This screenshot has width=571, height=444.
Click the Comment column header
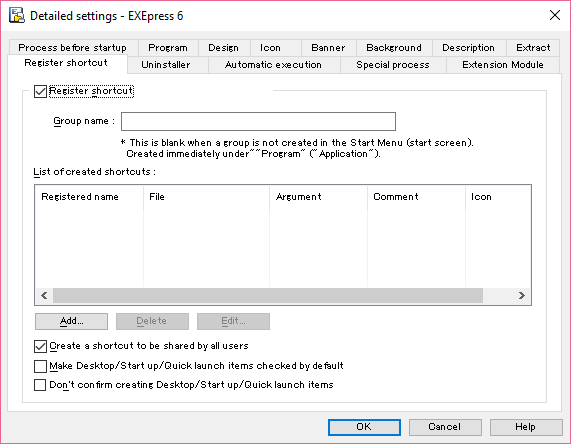click(416, 197)
